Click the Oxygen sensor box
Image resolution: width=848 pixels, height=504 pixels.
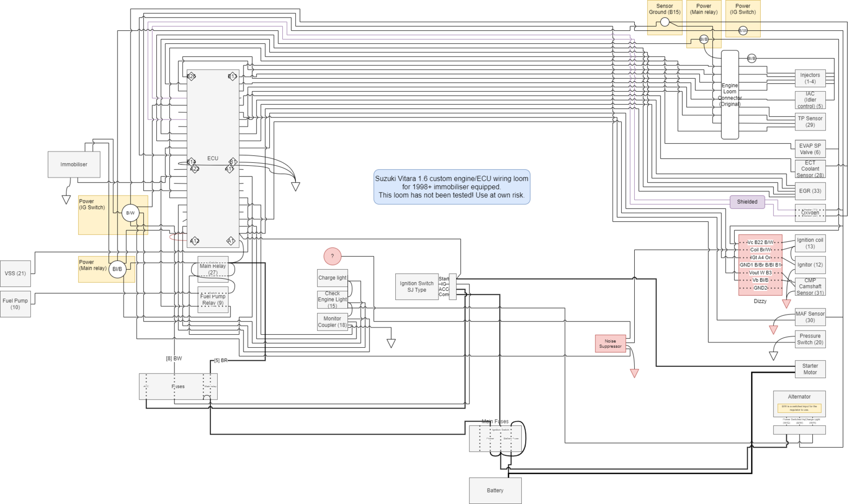coord(810,213)
